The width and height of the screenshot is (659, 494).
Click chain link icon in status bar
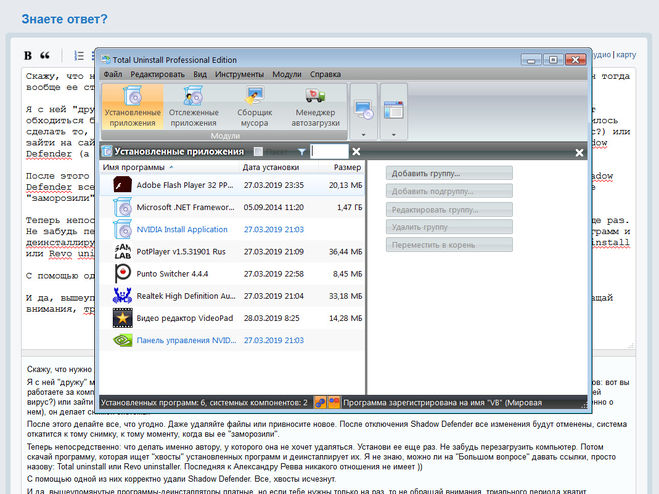point(320,403)
